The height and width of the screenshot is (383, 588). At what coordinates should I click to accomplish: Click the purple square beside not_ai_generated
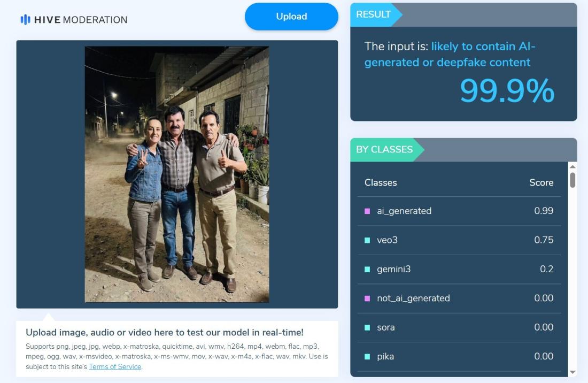367,298
